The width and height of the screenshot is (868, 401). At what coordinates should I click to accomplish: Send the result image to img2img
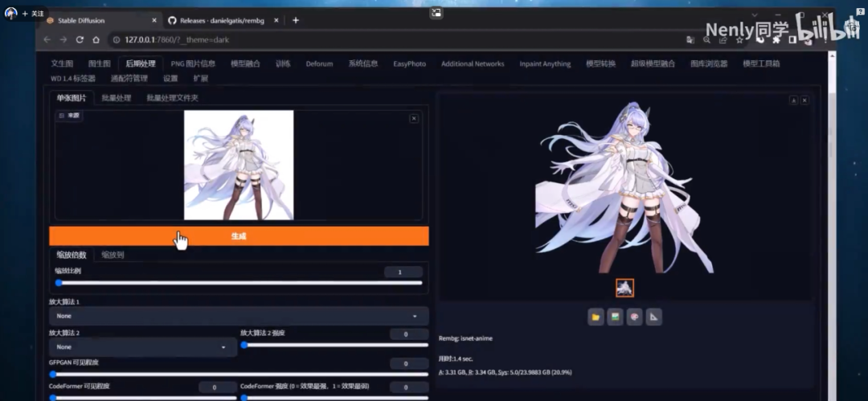click(x=615, y=317)
